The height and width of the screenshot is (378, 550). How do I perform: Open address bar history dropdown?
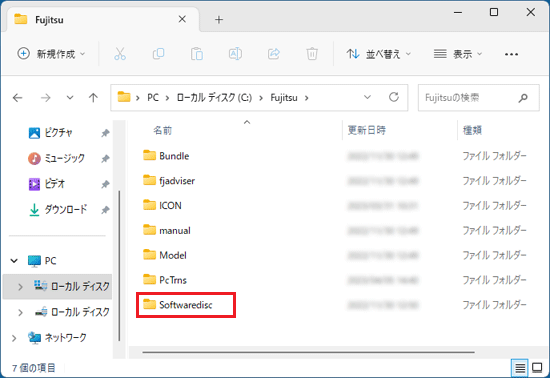[x=367, y=97]
